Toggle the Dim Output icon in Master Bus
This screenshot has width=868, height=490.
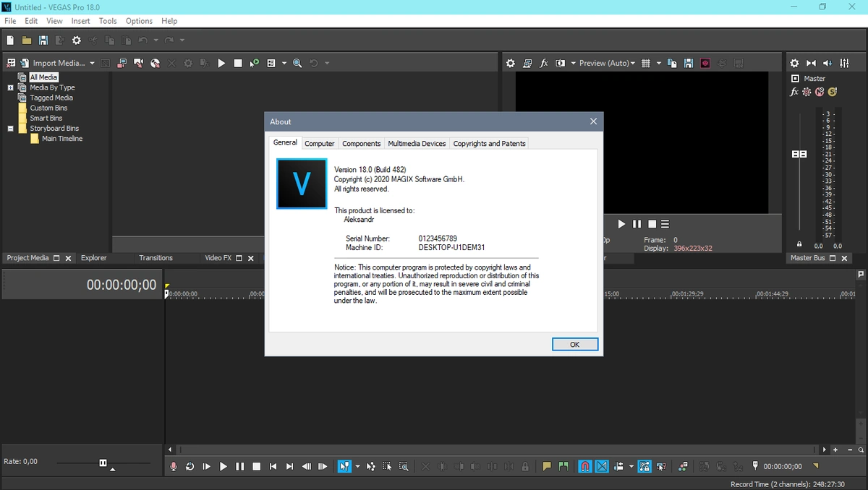click(x=827, y=63)
